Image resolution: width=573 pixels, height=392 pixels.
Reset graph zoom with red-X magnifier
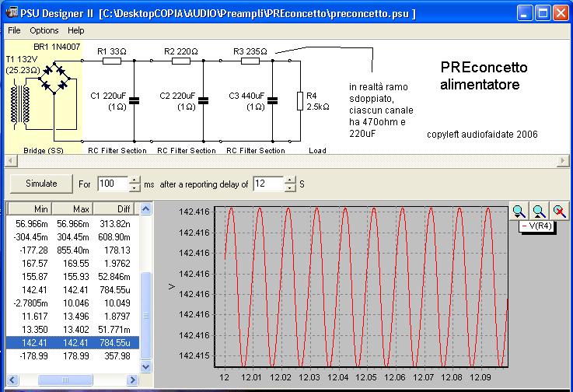(x=559, y=211)
